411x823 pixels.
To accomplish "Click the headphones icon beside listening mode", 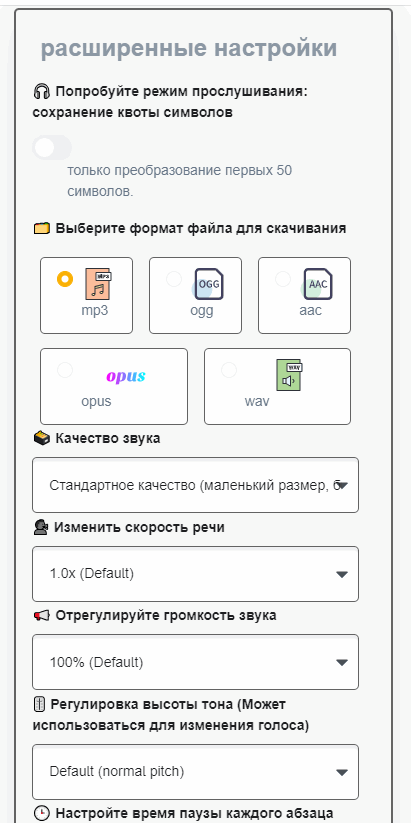I will point(41,92).
